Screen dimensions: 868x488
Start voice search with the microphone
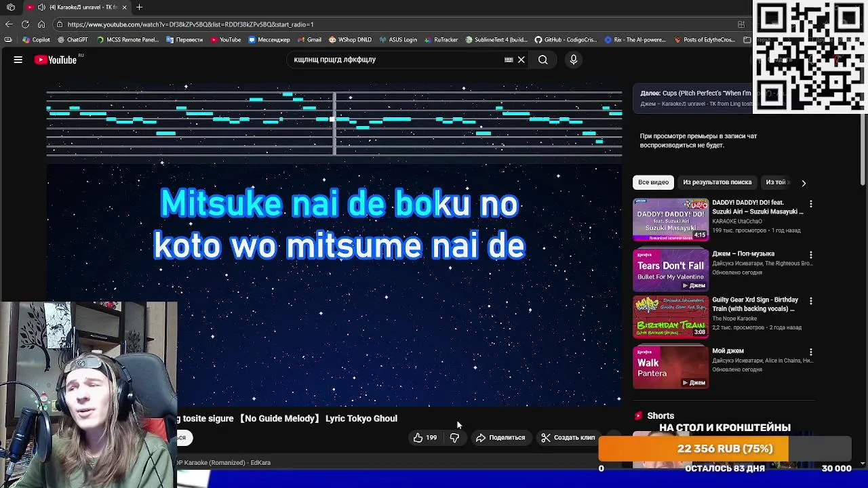click(573, 60)
